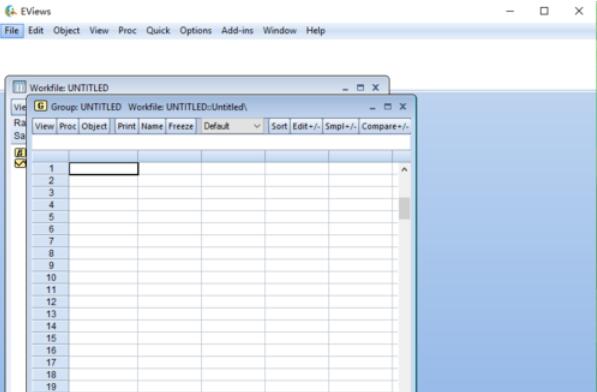Maximize the Workfile UNTITLED window
This screenshot has height=392, width=597.
pyautogui.click(x=360, y=88)
